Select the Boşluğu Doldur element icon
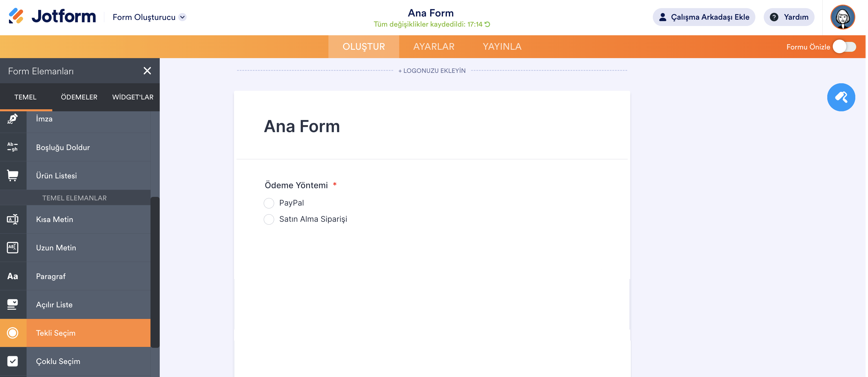This screenshot has height=377, width=868. point(13,147)
